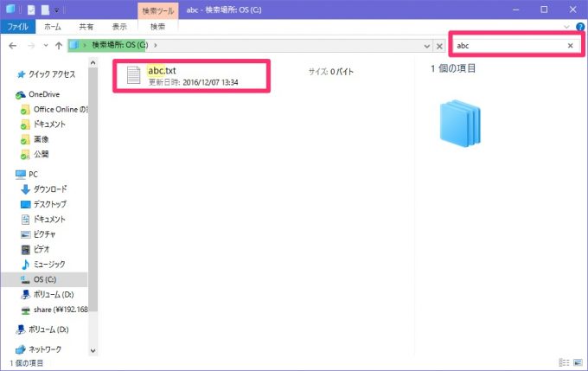Click the ミュージック note icon
The image size is (588, 371).
(x=25, y=265)
